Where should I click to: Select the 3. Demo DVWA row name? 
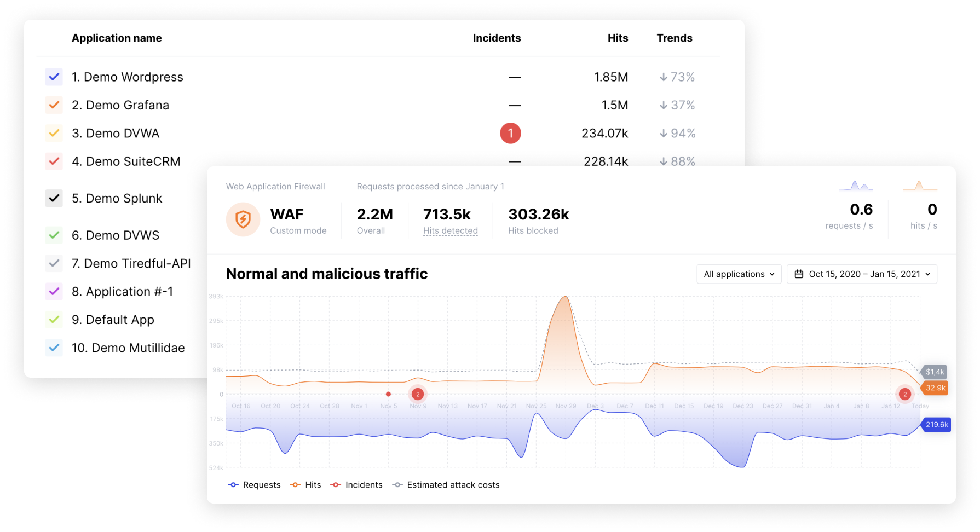[116, 134]
